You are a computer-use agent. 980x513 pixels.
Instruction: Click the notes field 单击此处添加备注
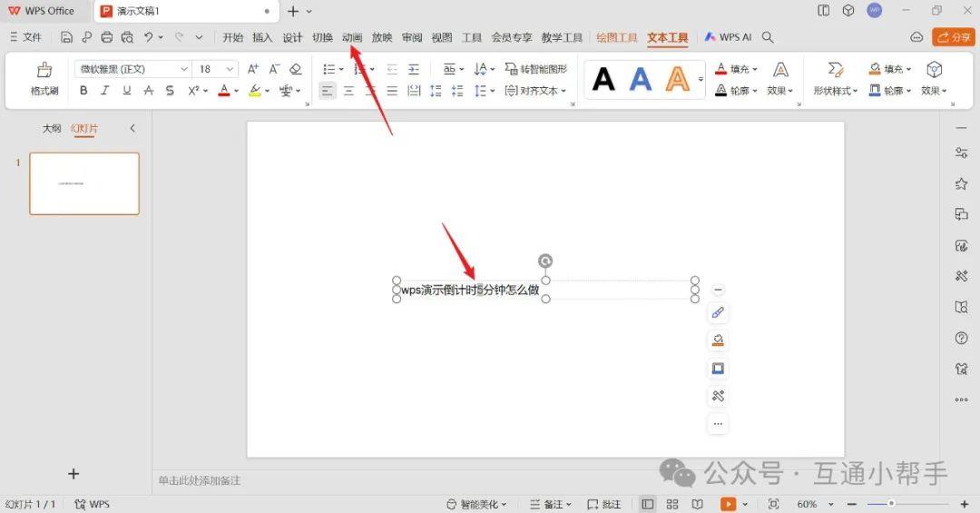tap(200, 480)
